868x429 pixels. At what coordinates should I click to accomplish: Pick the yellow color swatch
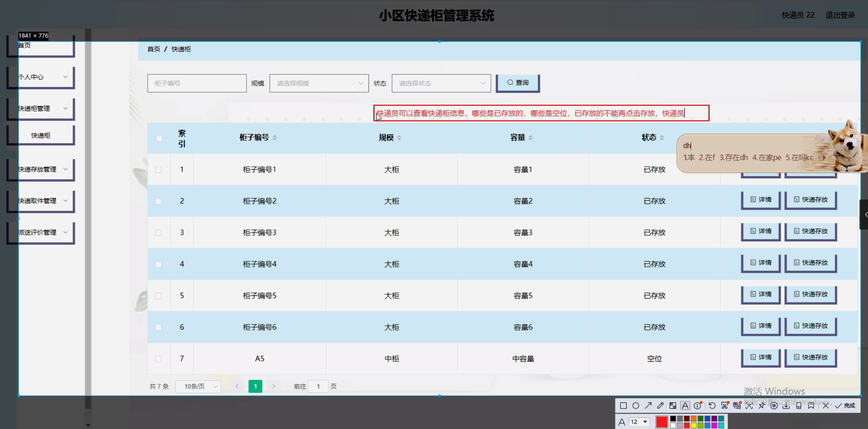[x=693, y=425]
